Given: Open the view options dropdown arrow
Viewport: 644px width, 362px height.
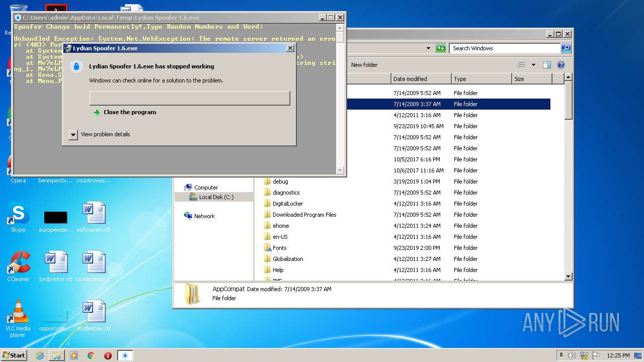Looking at the screenshot, I should 533,65.
